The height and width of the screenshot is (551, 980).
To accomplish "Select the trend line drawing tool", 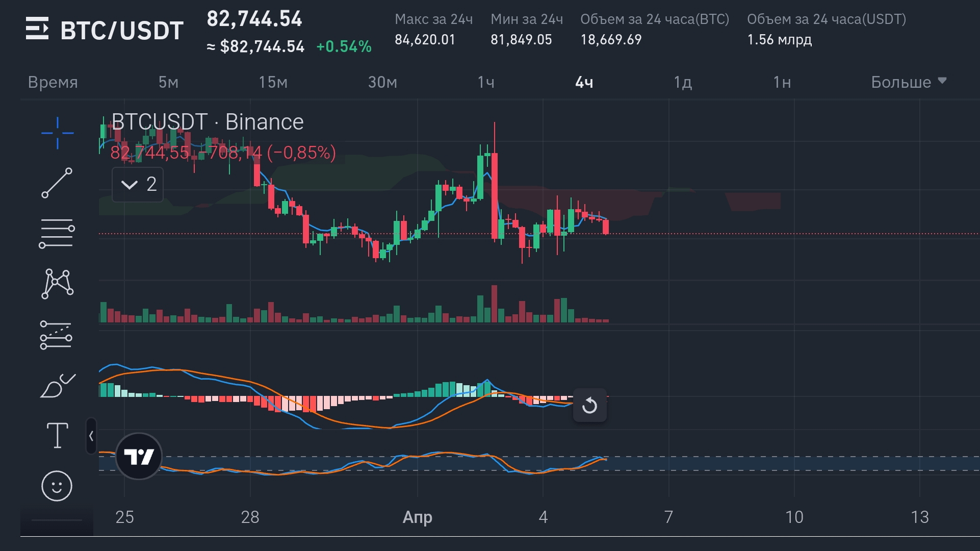I will click(57, 183).
